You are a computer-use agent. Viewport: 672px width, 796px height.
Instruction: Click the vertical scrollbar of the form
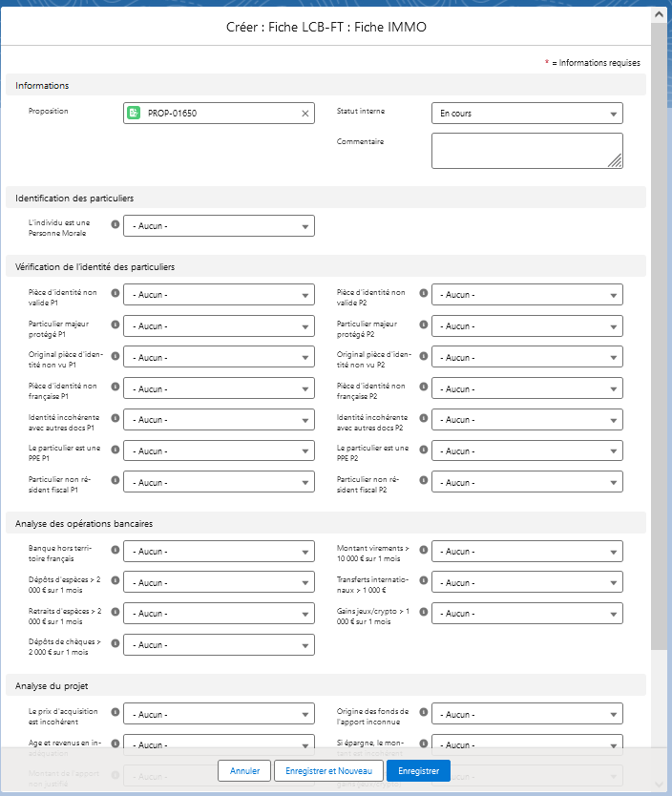[x=659, y=334]
